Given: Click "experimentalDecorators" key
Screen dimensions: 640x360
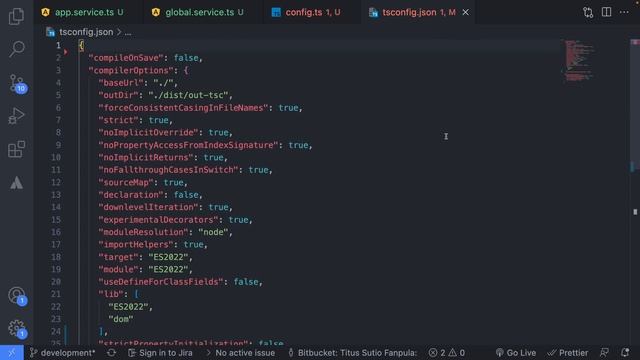Looking at the screenshot, I should tap(158, 220).
